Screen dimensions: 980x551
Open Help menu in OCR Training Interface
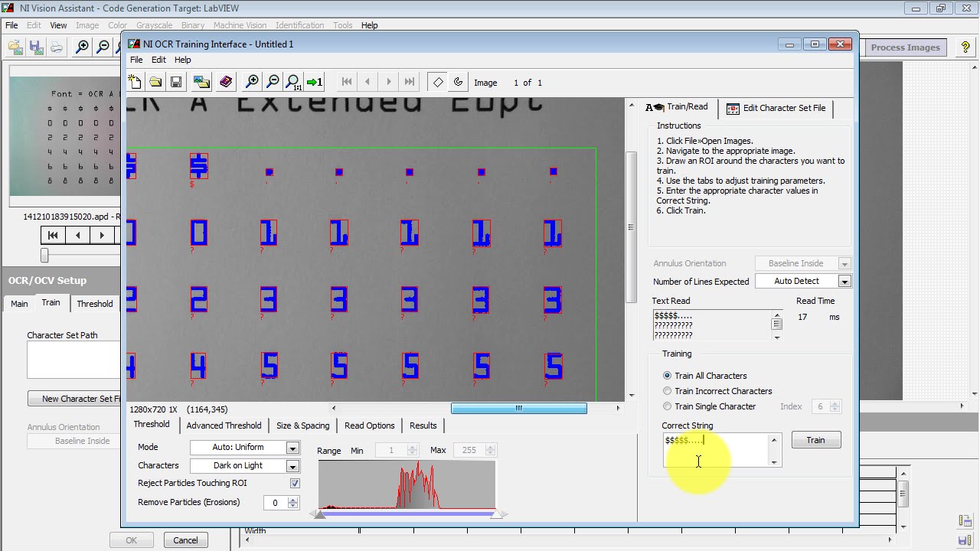(x=182, y=60)
